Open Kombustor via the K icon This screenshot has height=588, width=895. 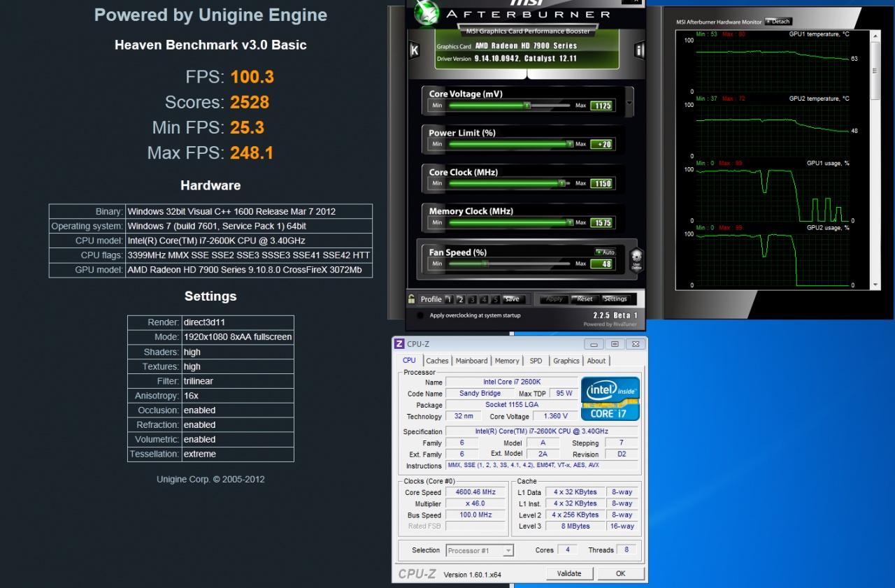click(x=414, y=50)
